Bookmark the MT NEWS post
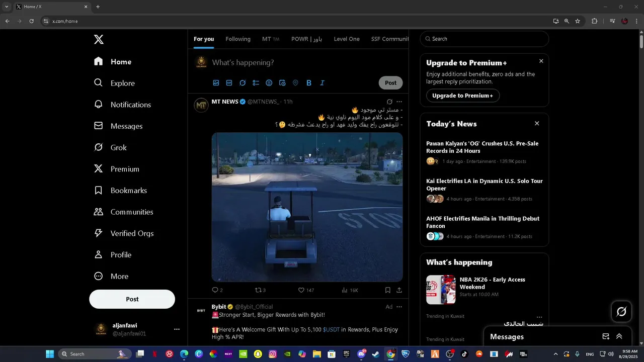The width and height of the screenshot is (644, 362). coord(387,290)
